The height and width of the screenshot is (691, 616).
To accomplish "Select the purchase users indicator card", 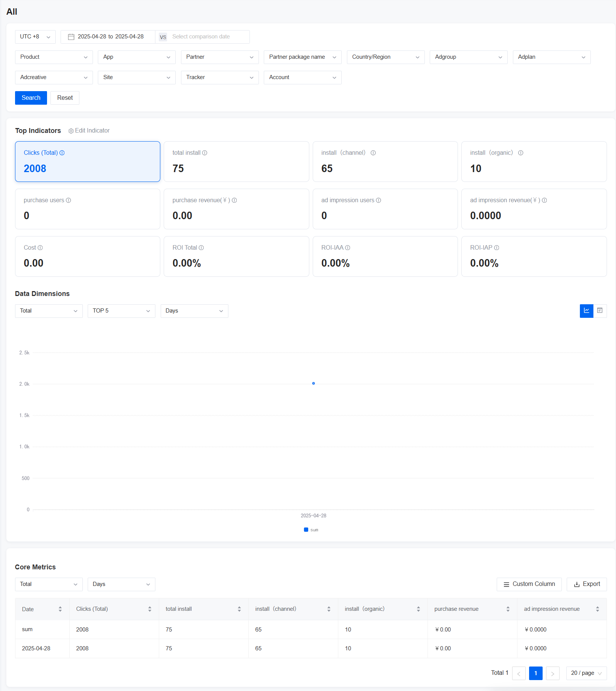I will click(x=87, y=209).
